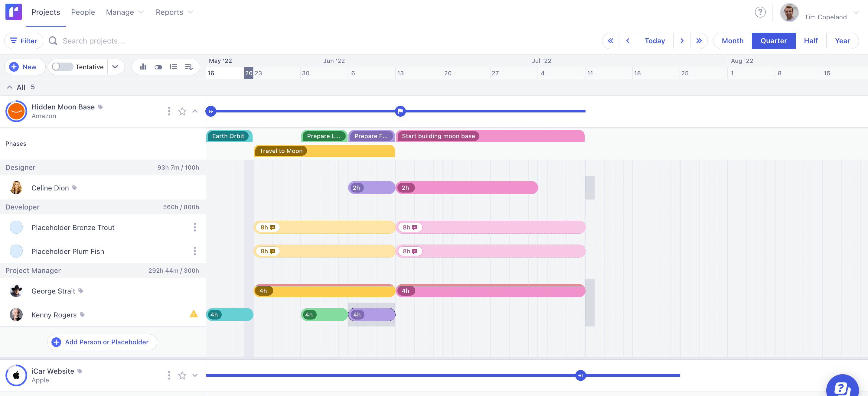Click the sort order icon in the toolbar
The image size is (868, 396).
(x=188, y=67)
